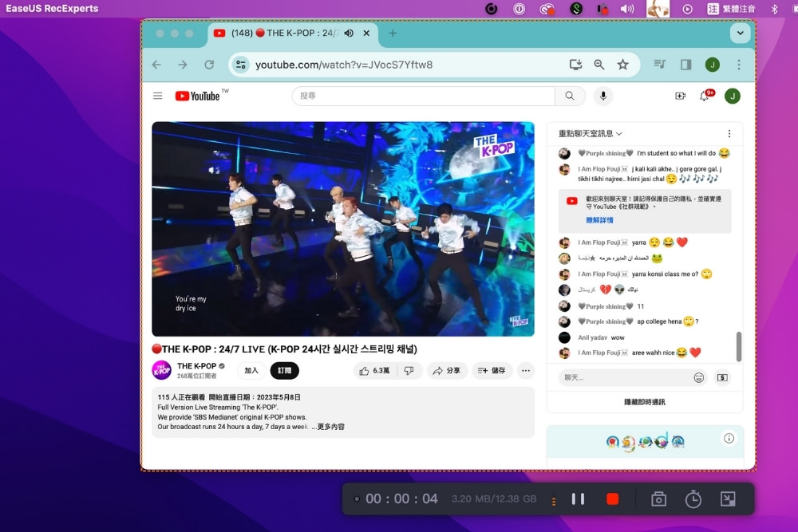Open the Chrome profile J in toolbar
Viewport: 798px width, 532px height.
click(713, 64)
